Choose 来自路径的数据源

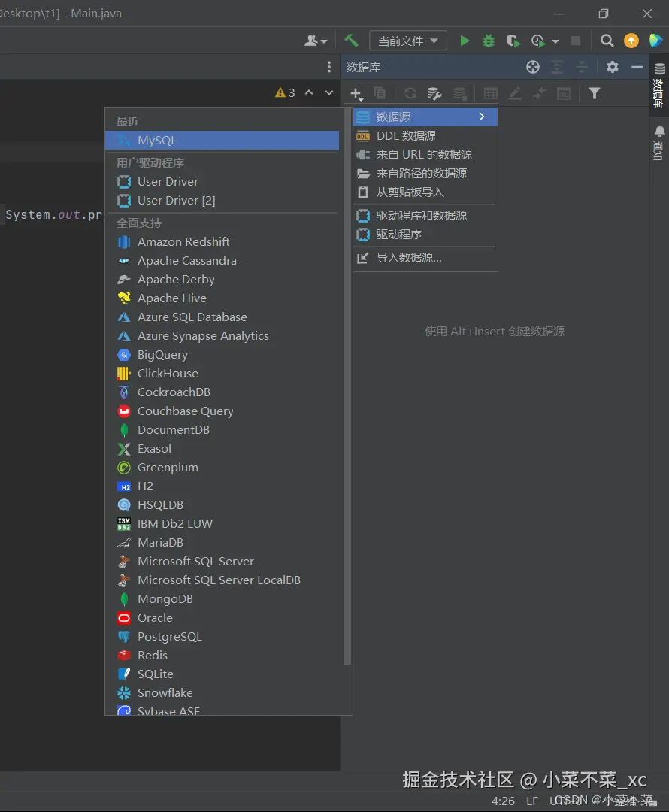(x=425, y=173)
